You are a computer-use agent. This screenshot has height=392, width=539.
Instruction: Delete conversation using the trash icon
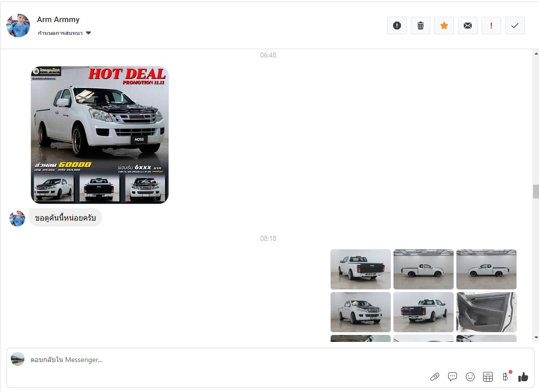[x=421, y=26]
